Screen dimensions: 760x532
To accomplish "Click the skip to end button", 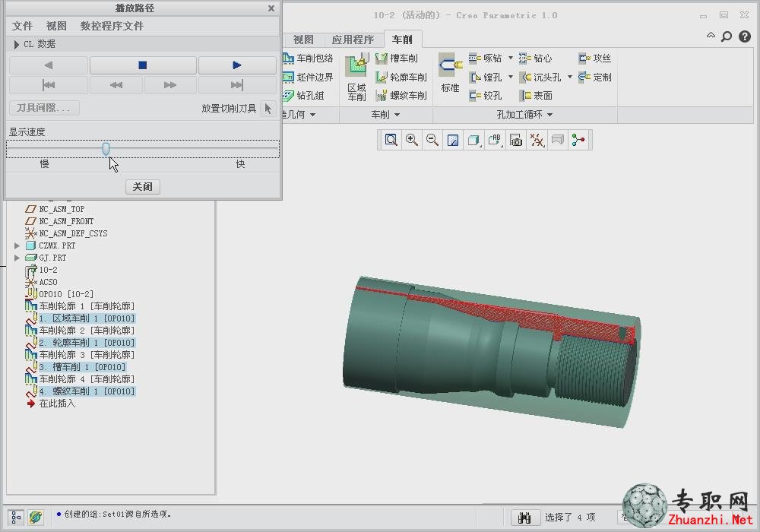I will click(x=237, y=85).
